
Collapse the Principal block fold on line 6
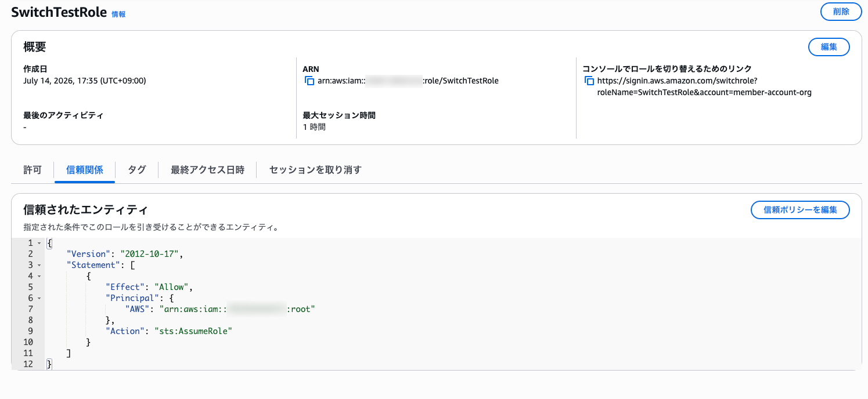pyautogui.click(x=39, y=298)
